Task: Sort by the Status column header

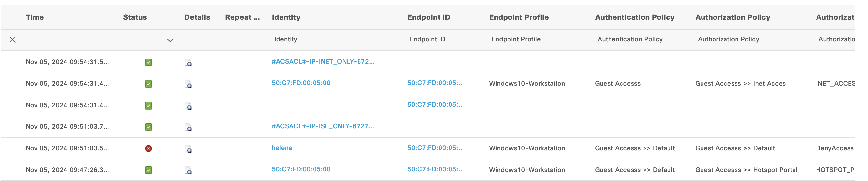Action: click(x=135, y=17)
